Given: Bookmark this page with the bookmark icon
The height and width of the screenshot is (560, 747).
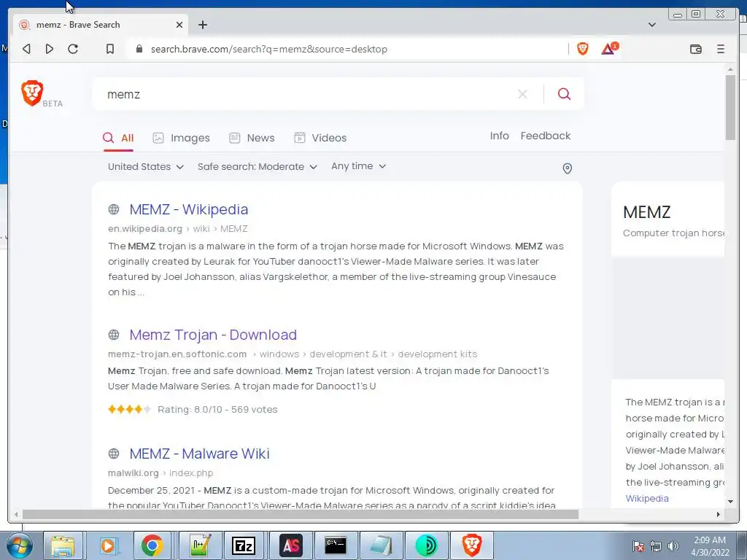Looking at the screenshot, I should (x=110, y=49).
